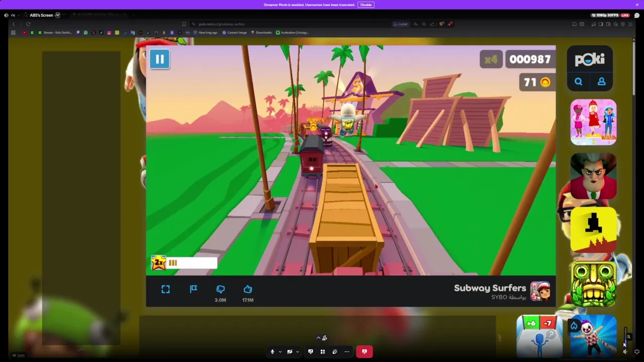Expand microphone options dropdown arrow

click(x=280, y=352)
